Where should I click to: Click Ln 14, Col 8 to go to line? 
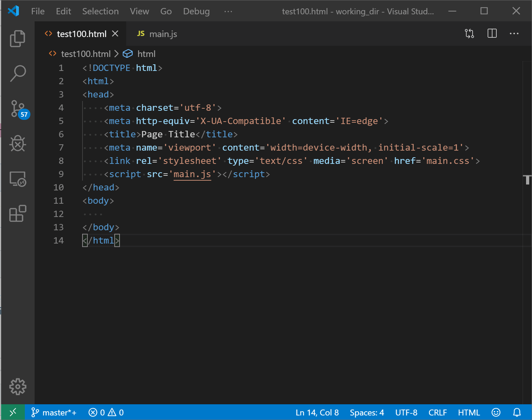pyautogui.click(x=317, y=412)
